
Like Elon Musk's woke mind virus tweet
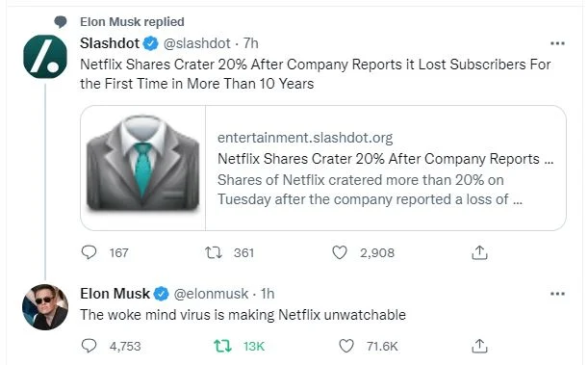[x=346, y=346]
